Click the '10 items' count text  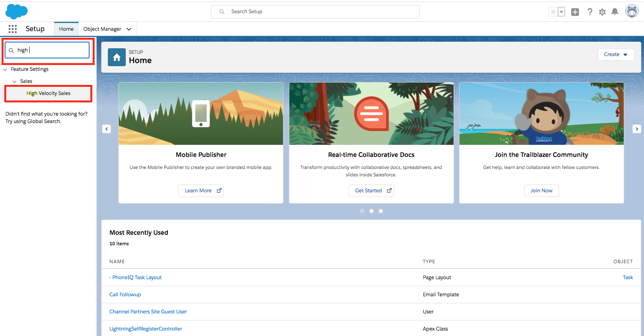point(119,244)
